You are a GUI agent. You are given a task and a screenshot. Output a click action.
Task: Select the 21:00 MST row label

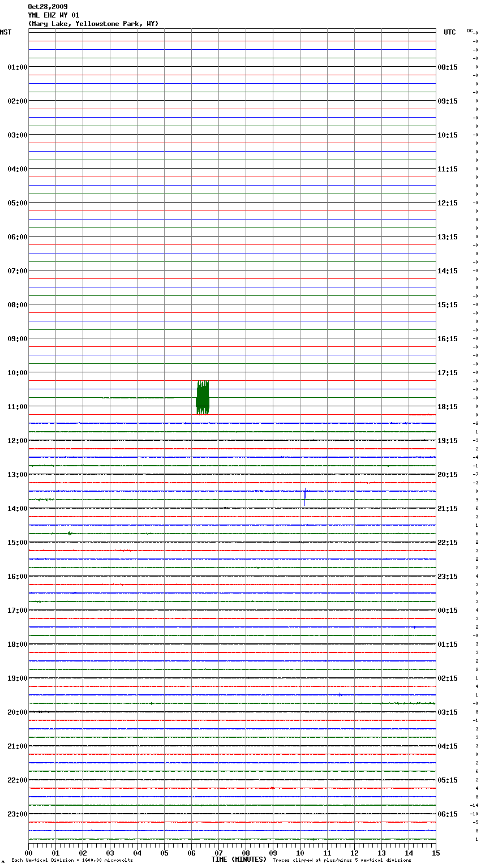18,746
